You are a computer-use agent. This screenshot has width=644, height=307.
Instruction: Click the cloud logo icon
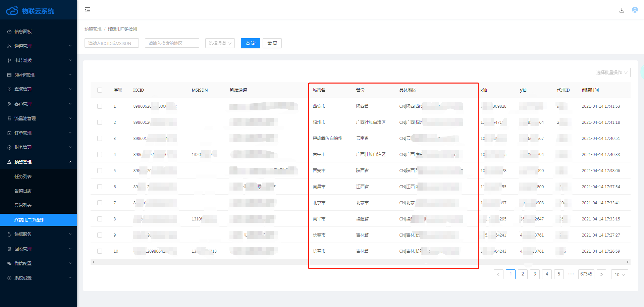[12, 11]
